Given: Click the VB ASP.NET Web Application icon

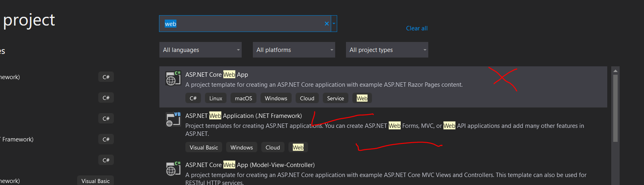Looking at the screenshot, I should coord(173,119).
